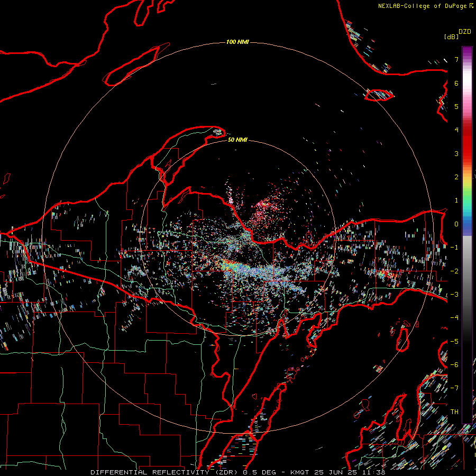Click the [dB] unit label
Viewport: 476px width, 476px height.
coord(451,36)
